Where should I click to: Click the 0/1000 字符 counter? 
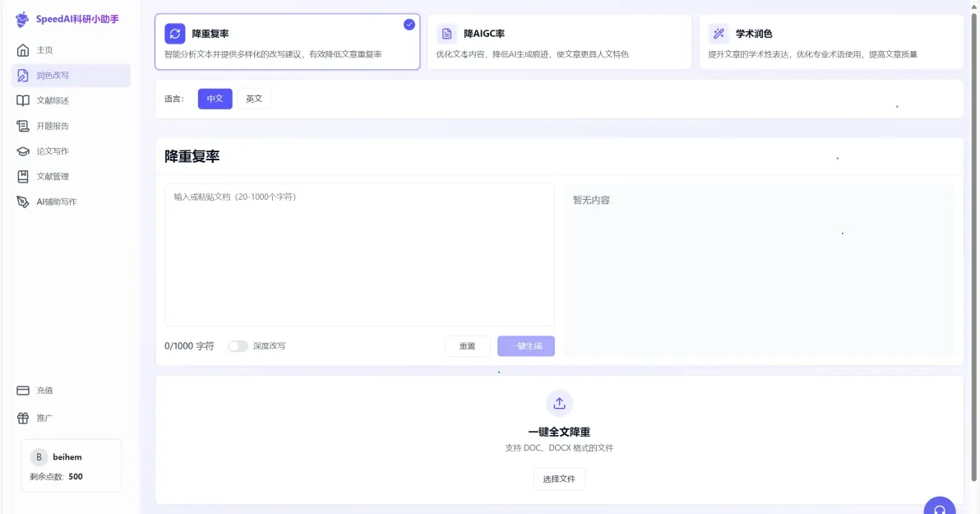(189, 345)
